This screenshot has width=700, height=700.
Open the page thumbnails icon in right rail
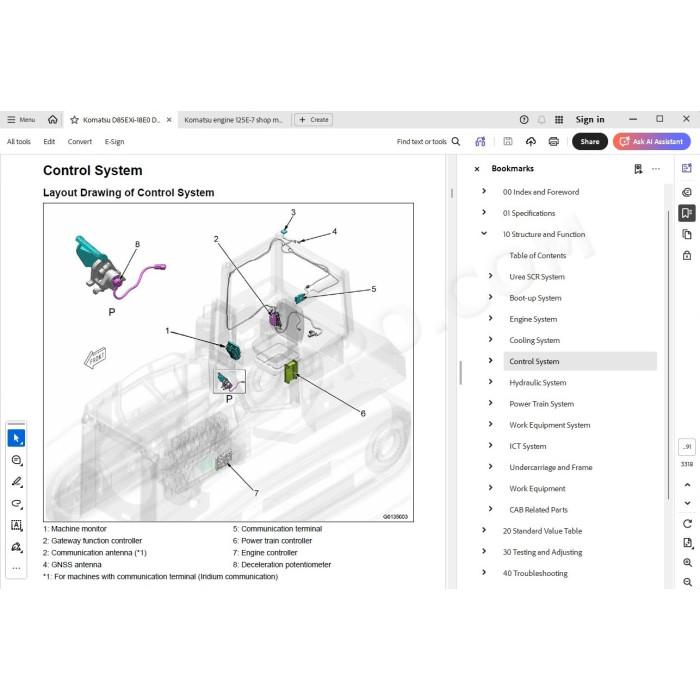pyautogui.click(x=687, y=234)
